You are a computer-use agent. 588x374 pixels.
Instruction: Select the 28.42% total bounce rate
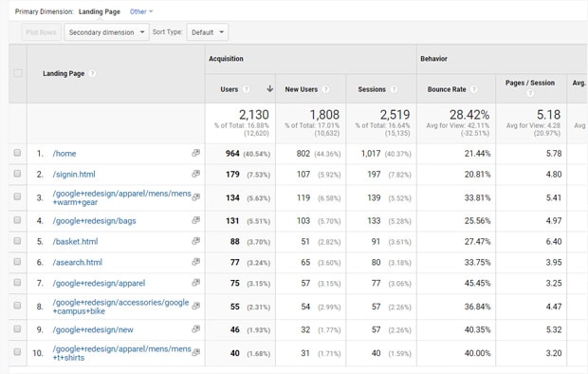point(469,115)
